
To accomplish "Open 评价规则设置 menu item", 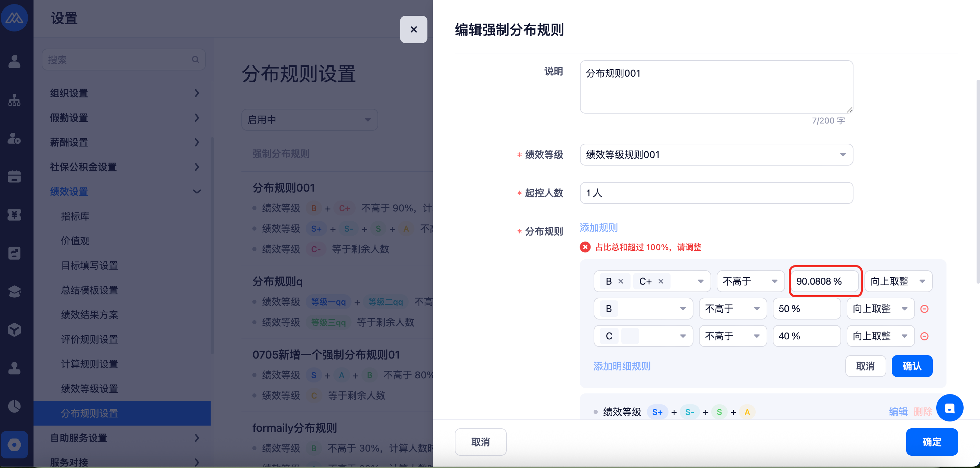I will point(90,340).
